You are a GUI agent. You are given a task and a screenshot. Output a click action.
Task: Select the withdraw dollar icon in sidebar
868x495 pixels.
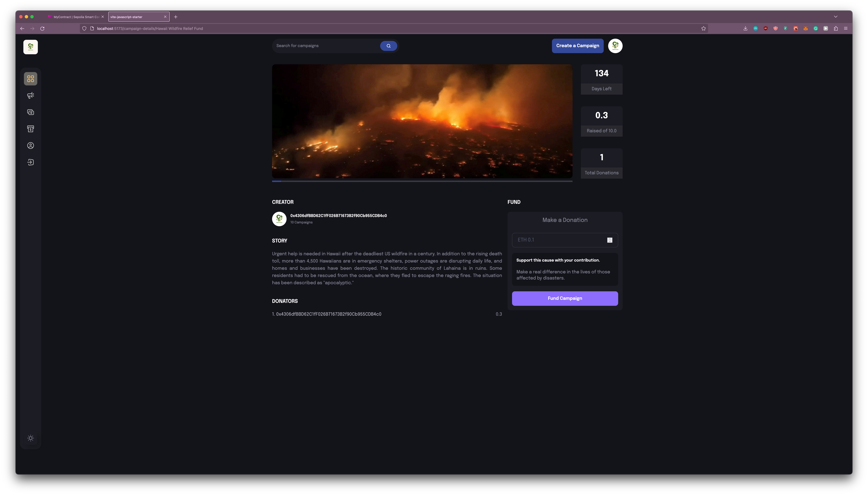pos(31,129)
